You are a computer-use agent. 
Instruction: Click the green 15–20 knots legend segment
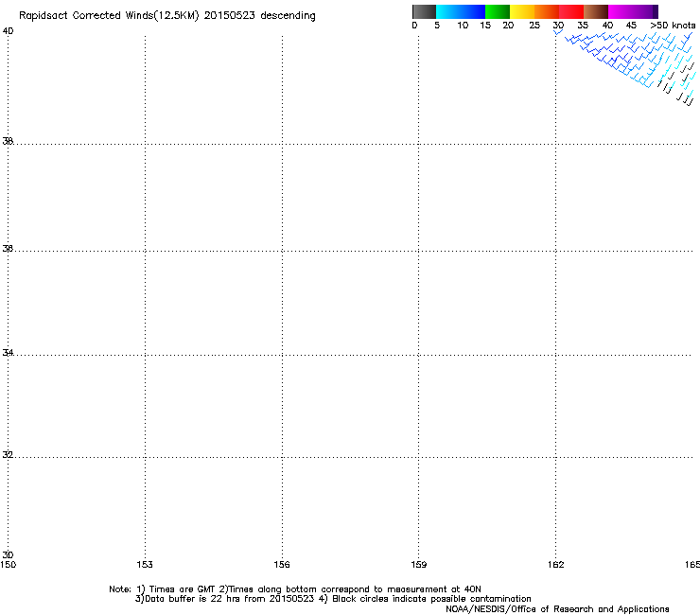[x=498, y=11]
